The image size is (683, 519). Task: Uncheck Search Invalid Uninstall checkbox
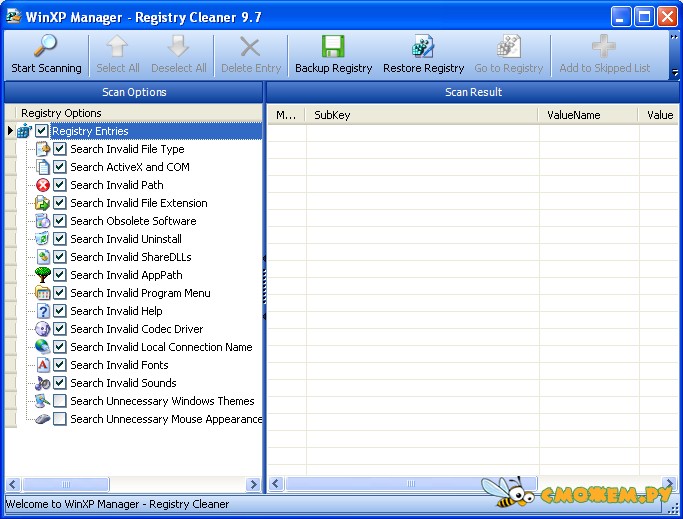(60, 239)
